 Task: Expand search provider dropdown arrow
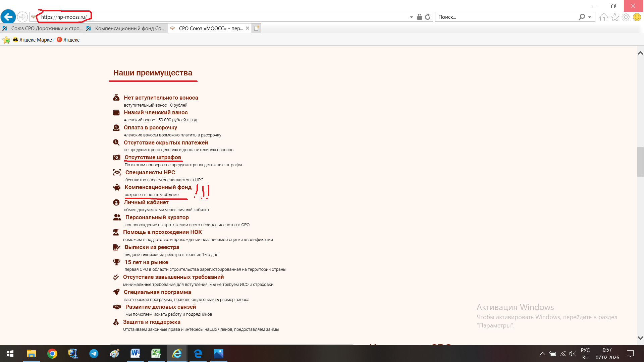589,17
